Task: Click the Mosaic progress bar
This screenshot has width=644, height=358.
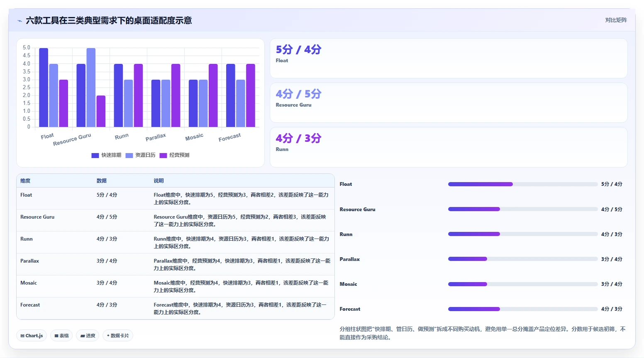Action: [523, 284]
